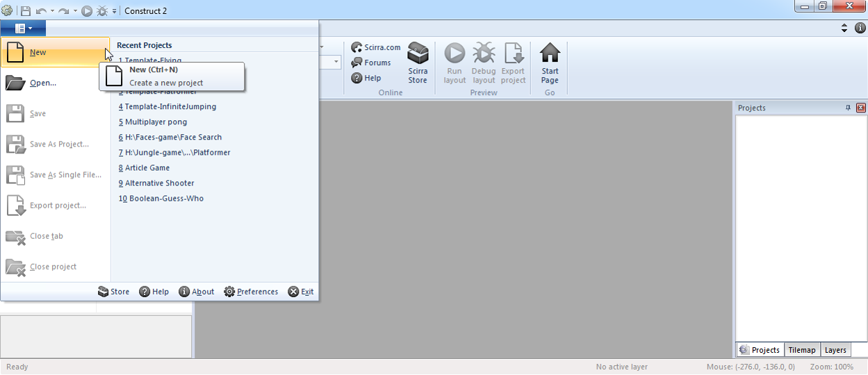The height and width of the screenshot is (375, 868).
Task: Click the Export project ribbon button
Action: coord(513,63)
